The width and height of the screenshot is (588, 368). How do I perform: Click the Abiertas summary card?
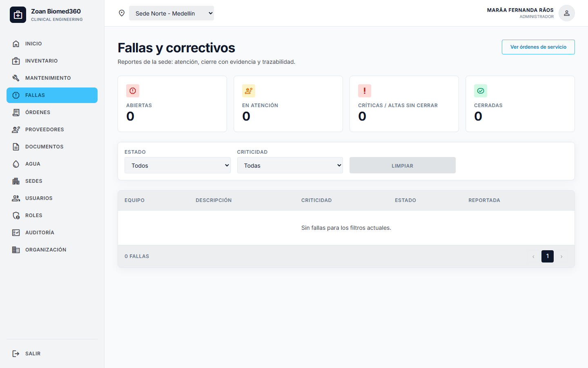click(x=172, y=104)
